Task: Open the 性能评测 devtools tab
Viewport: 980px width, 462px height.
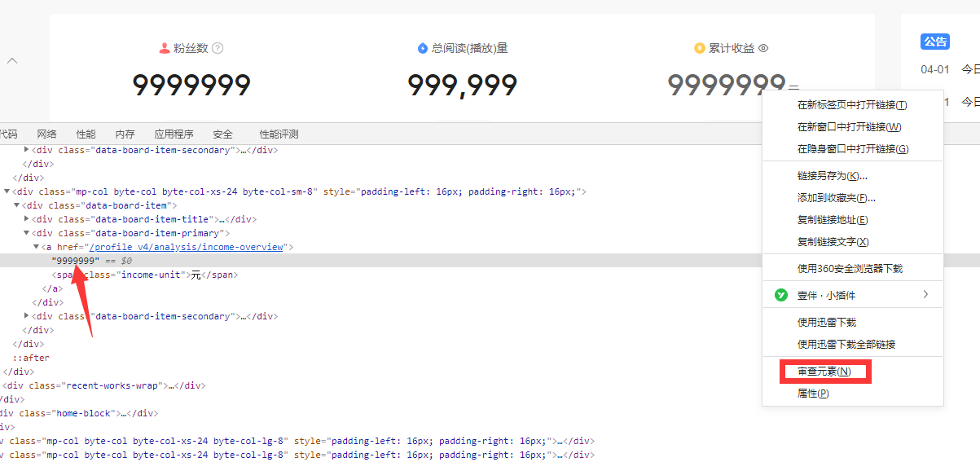Action: [279, 134]
